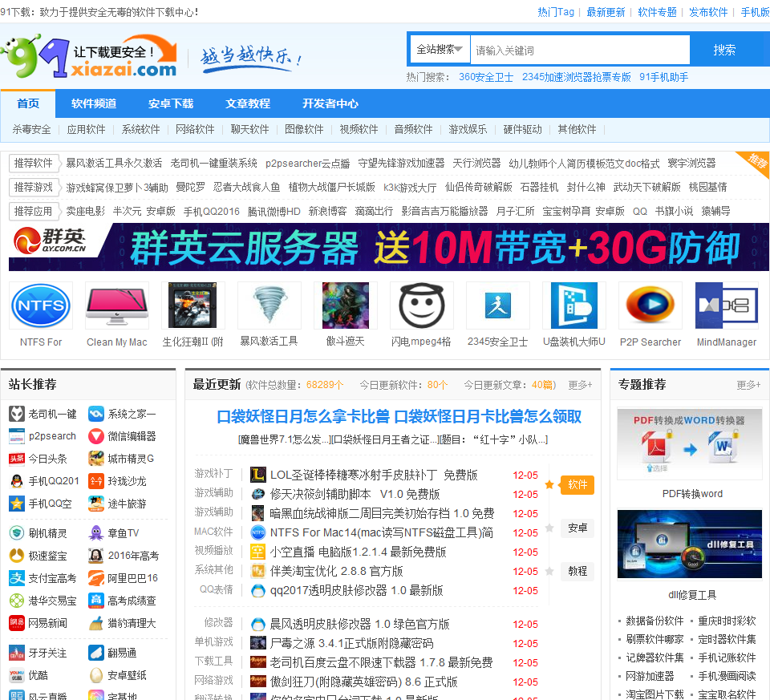The height and width of the screenshot is (700, 770).
Task: Select the 图像软件 category
Action: coord(304,129)
